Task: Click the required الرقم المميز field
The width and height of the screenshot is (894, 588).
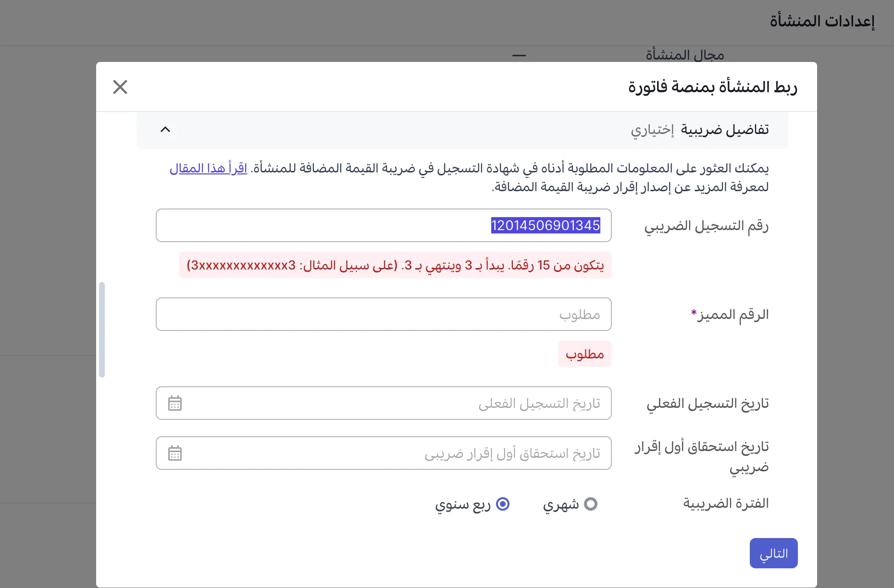Action: [383, 314]
